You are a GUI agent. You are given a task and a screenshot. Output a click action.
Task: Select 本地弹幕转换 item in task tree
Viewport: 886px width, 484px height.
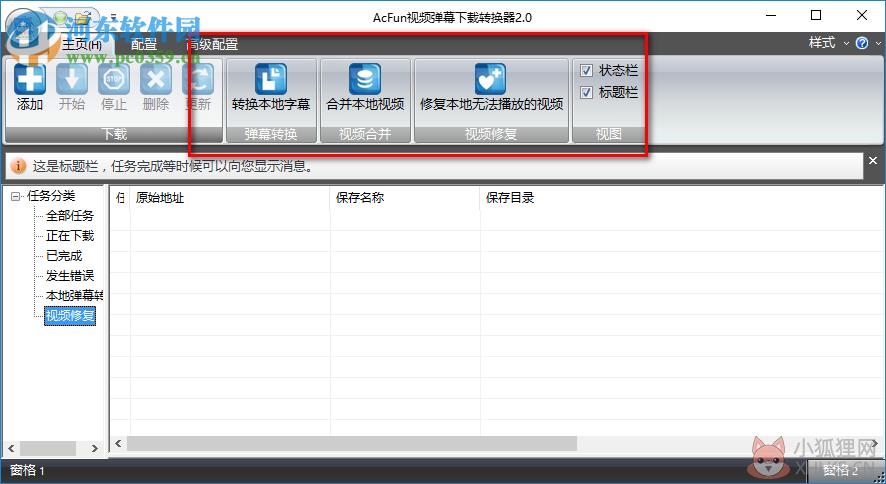74,295
